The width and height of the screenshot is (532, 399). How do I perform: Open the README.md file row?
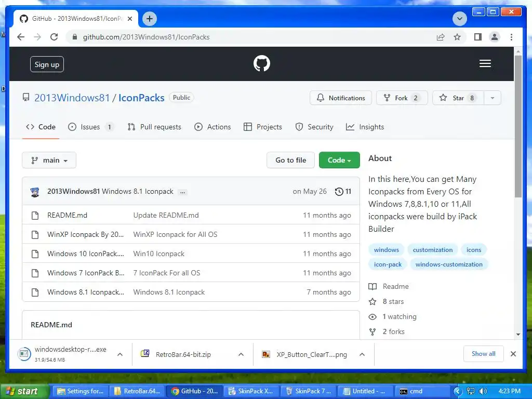coord(67,215)
